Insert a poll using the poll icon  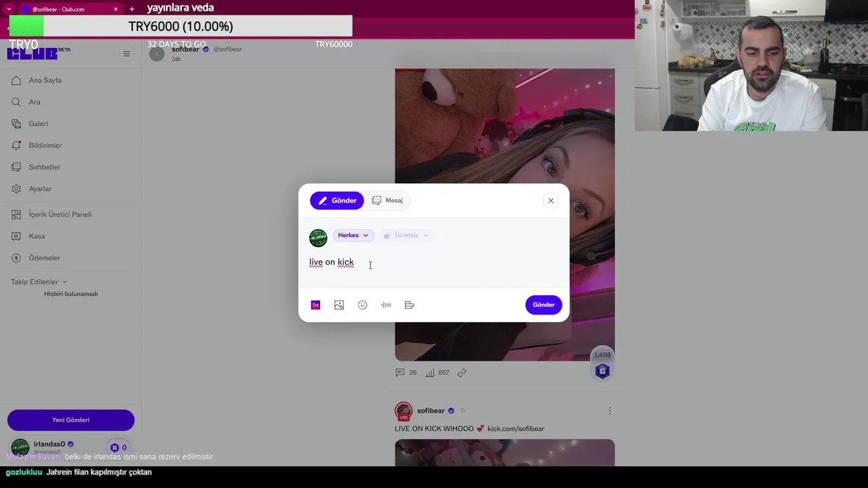[410, 305]
